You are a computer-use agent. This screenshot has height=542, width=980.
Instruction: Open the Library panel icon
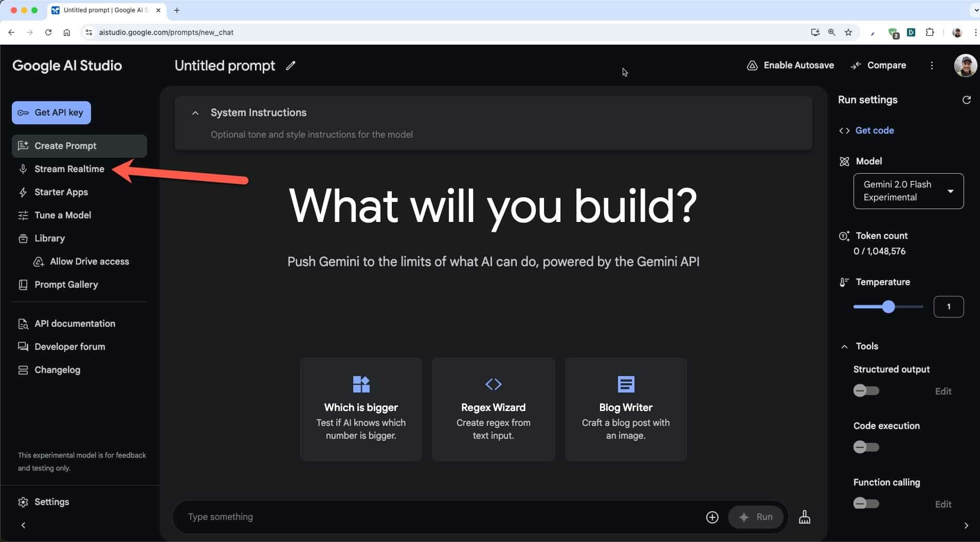click(24, 238)
